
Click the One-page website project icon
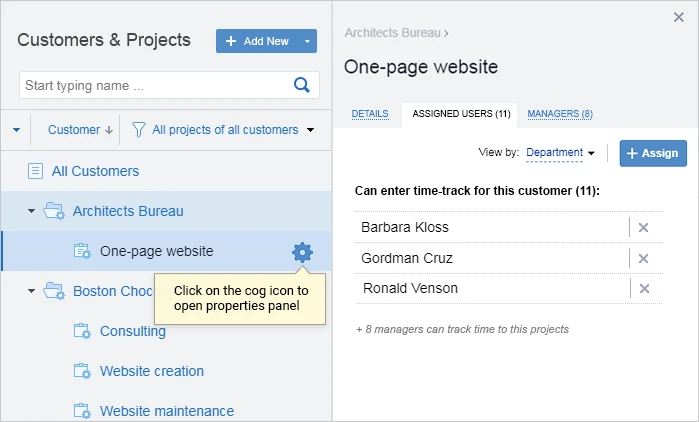pyautogui.click(x=82, y=251)
